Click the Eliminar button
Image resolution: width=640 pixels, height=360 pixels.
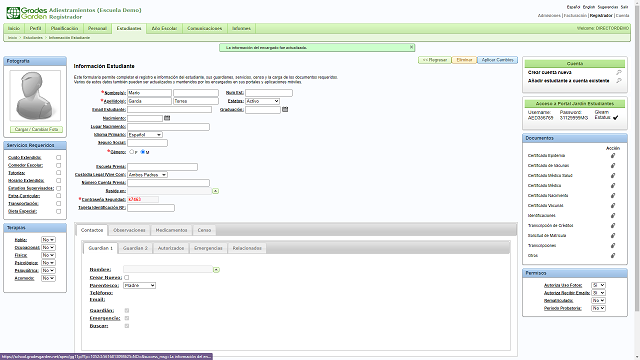click(464, 60)
